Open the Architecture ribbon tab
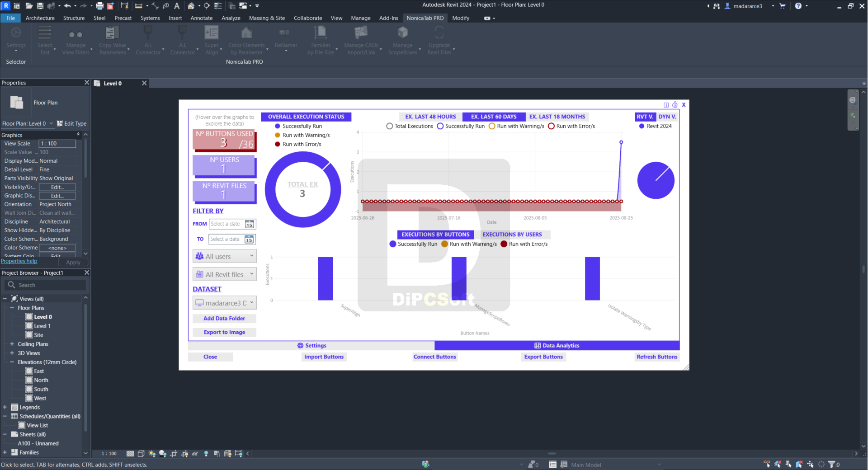This screenshot has width=868, height=470. point(40,18)
